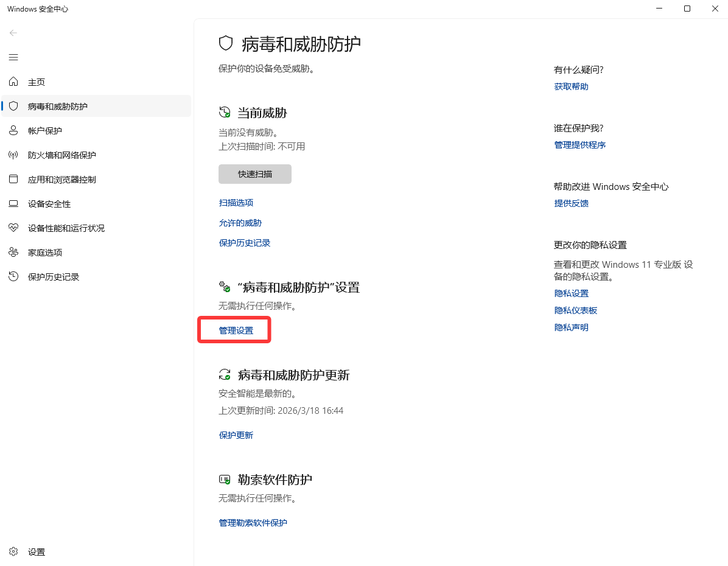This screenshot has height=566, width=728.
Task: Click the 当前没有威胁。 status text
Action: point(248,133)
